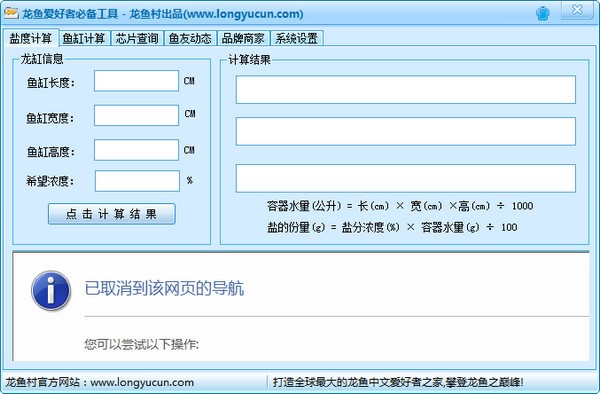This screenshot has width=600, height=394.
Task: Click the third 计算结果 output box
Action: pos(406,178)
